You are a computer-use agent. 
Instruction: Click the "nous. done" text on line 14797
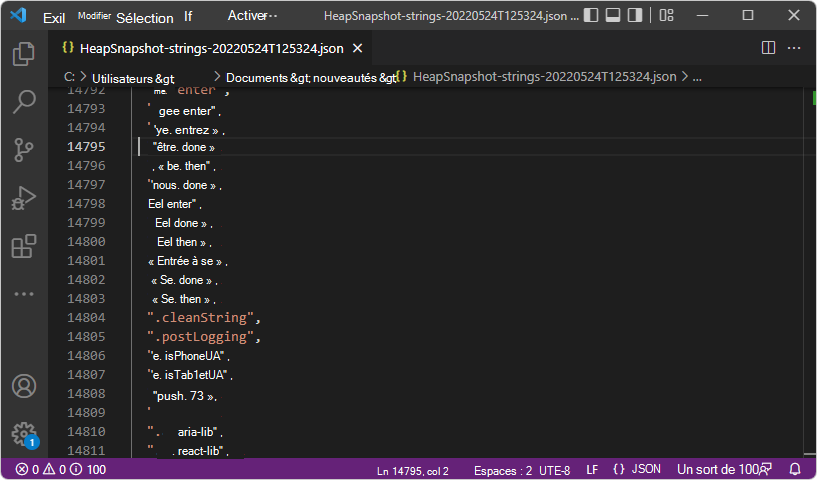[185, 185]
